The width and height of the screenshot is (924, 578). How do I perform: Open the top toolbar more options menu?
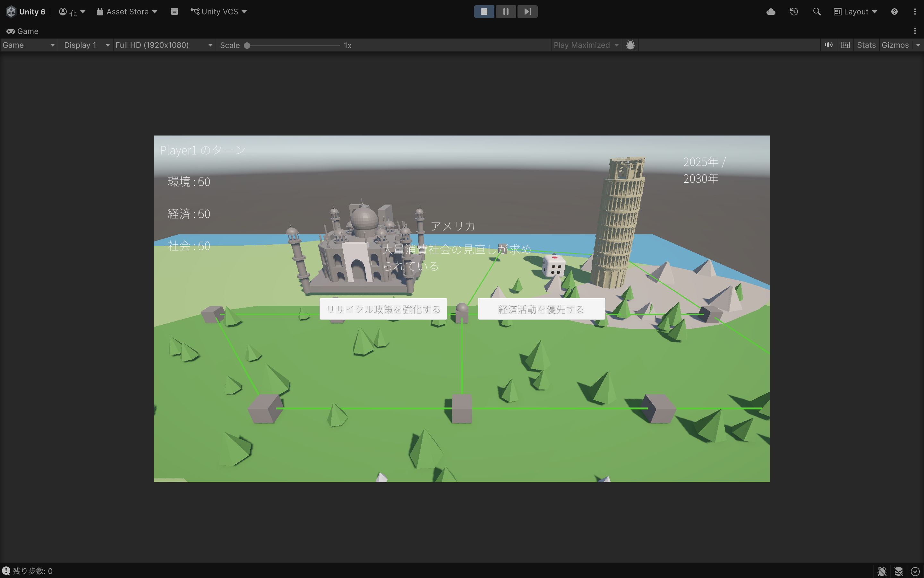click(915, 12)
